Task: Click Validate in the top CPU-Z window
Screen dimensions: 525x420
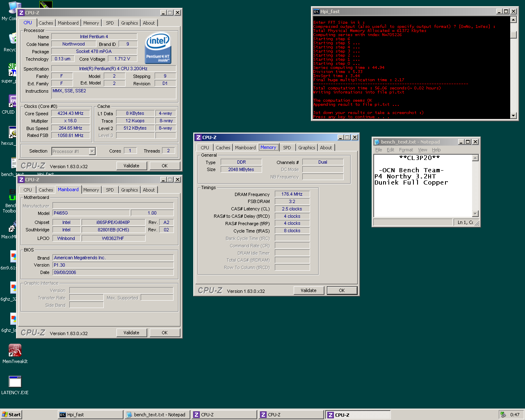Action: pyautogui.click(x=131, y=166)
